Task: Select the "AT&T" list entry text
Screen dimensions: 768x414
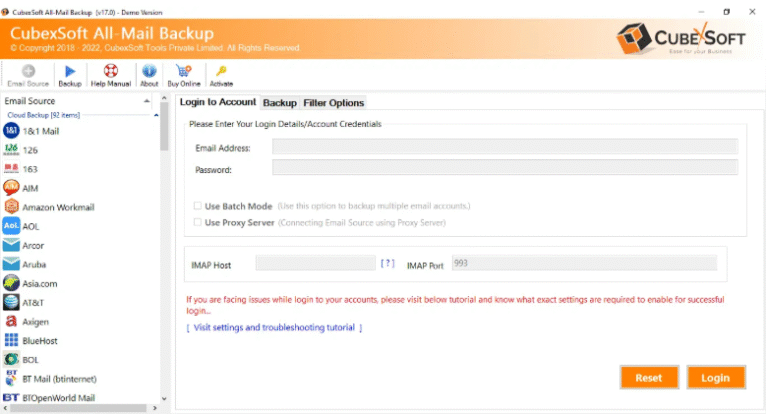Action: tap(33, 303)
